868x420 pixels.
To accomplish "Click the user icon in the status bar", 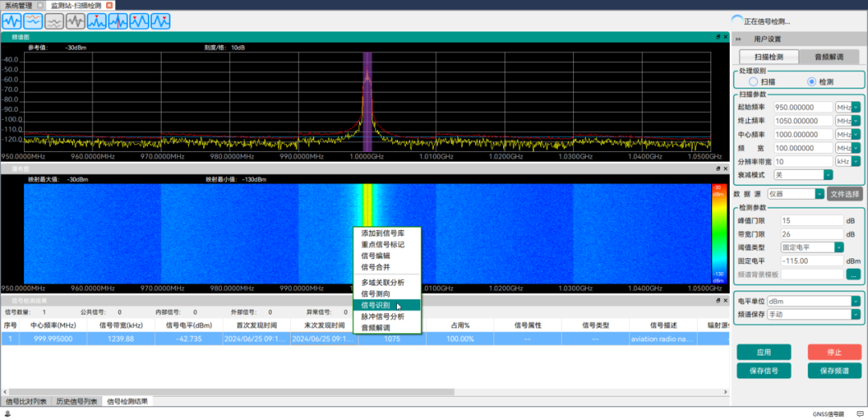I will (x=8, y=414).
